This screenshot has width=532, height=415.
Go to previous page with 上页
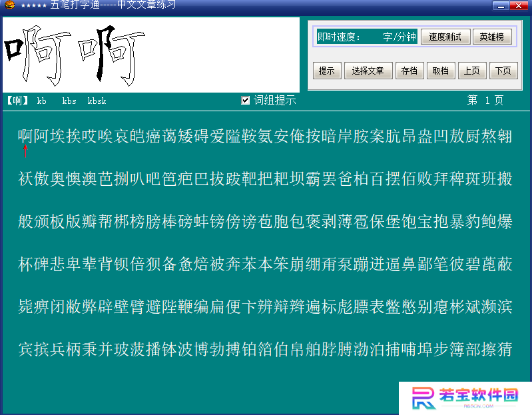click(472, 71)
